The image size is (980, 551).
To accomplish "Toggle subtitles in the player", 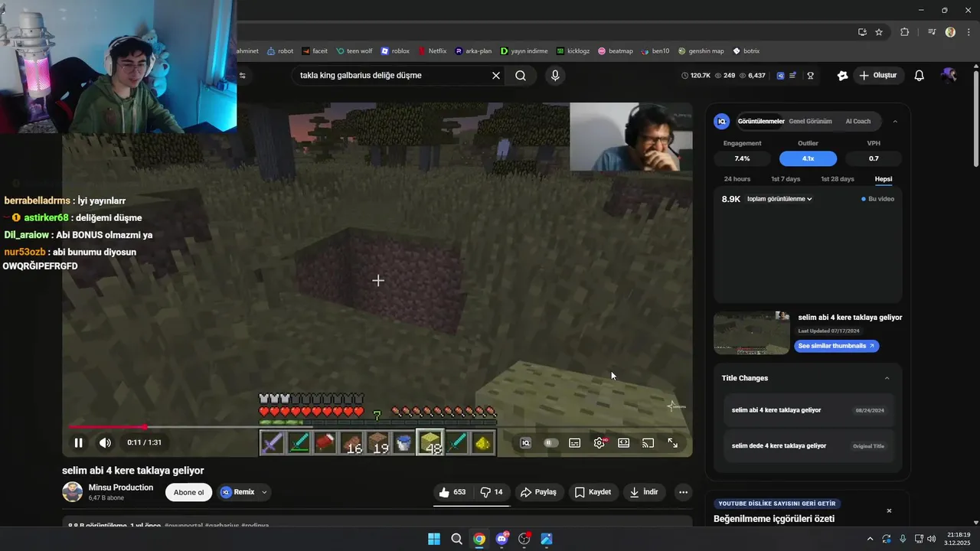I will click(x=575, y=442).
